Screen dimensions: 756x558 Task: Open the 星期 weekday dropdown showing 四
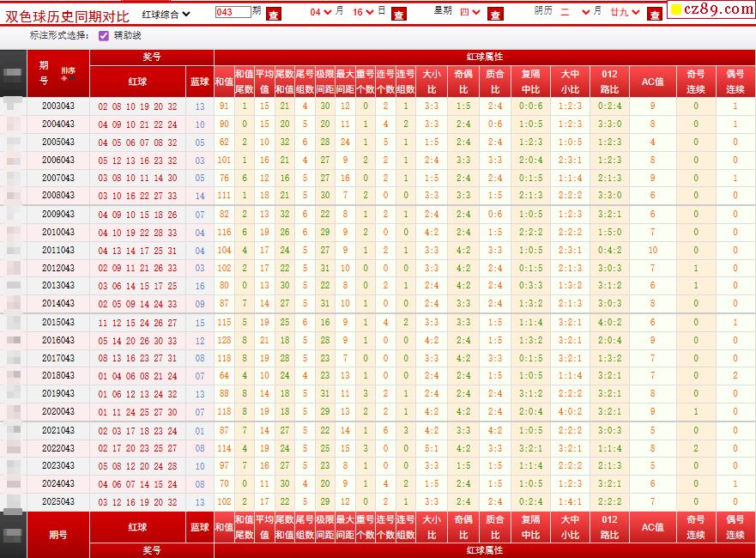[469, 12]
